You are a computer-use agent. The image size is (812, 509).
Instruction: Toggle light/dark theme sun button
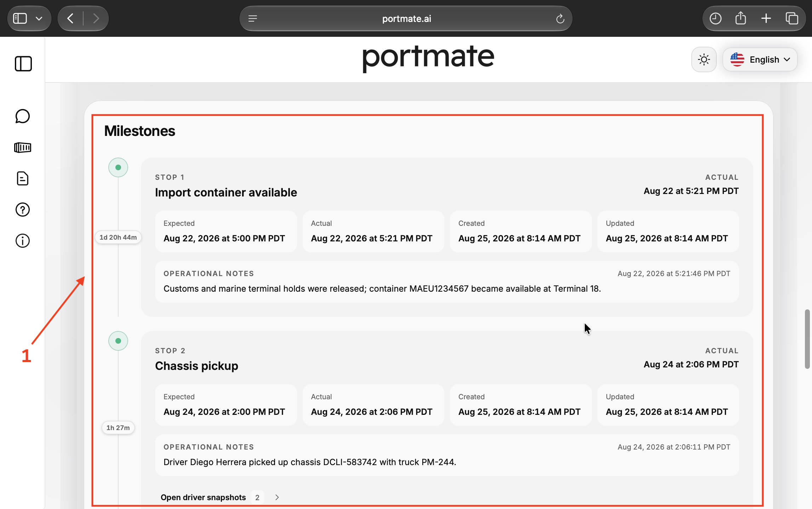tap(704, 59)
